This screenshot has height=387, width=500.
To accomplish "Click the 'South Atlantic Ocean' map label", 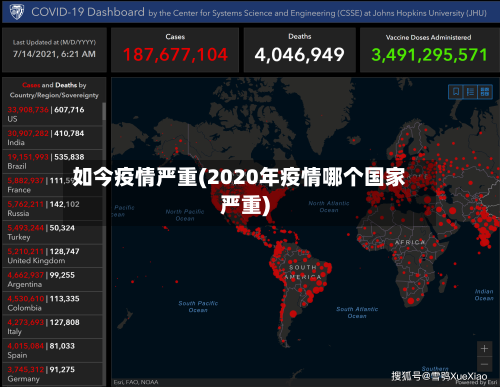I will pos(357,313).
